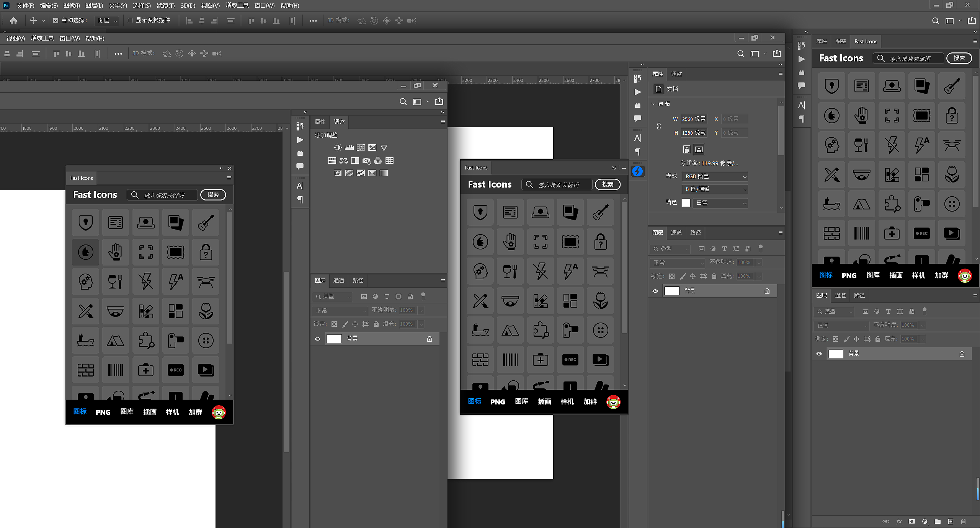Screen dimensions: 980x528
Task: Insert the guitar icon from the docked right Fast Icons panel
Action: click(952, 86)
